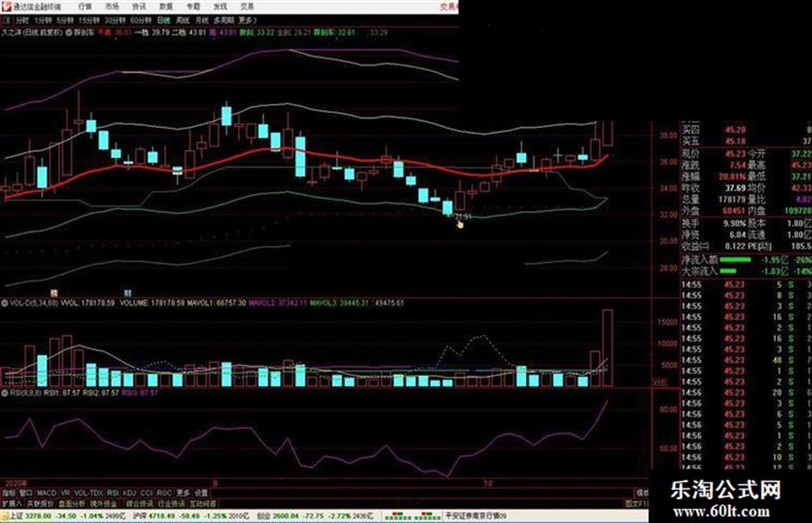Viewport: 812px width, 523px height.
Task: Click the 10 month marker on time axis
Action: tap(488, 483)
